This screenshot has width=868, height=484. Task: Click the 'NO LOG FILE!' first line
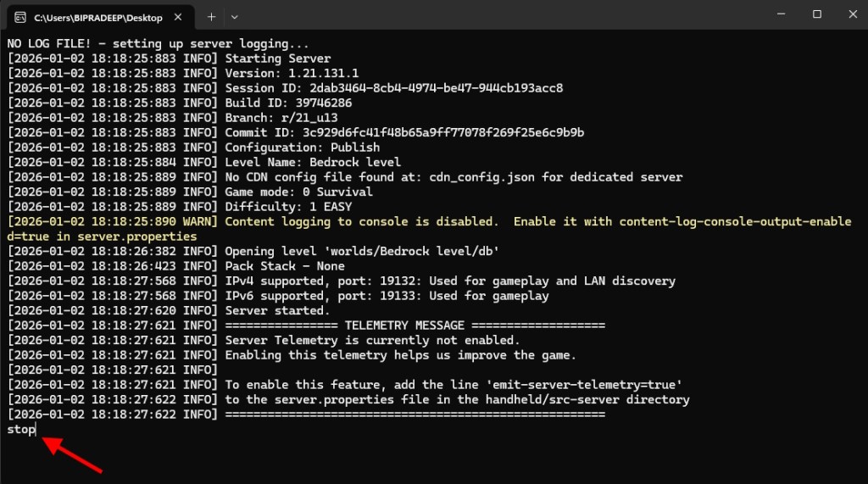[x=158, y=43]
